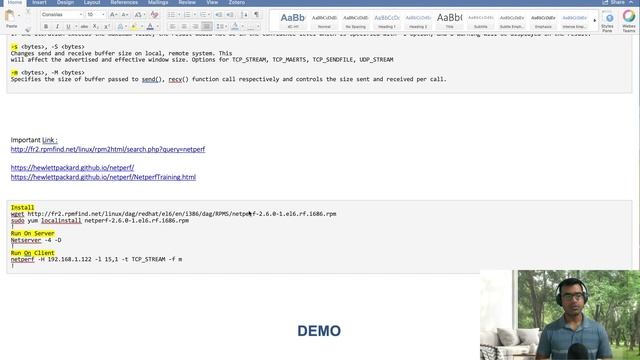Screen dimensions: 640x360
Task: Click Decrease Indent icon
Action: pyautogui.click(x=219, y=15)
